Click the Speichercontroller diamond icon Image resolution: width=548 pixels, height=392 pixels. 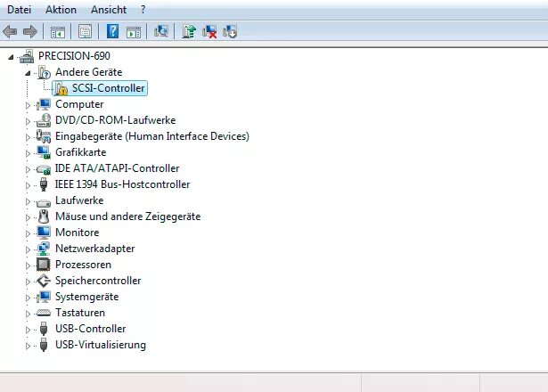tap(44, 281)
